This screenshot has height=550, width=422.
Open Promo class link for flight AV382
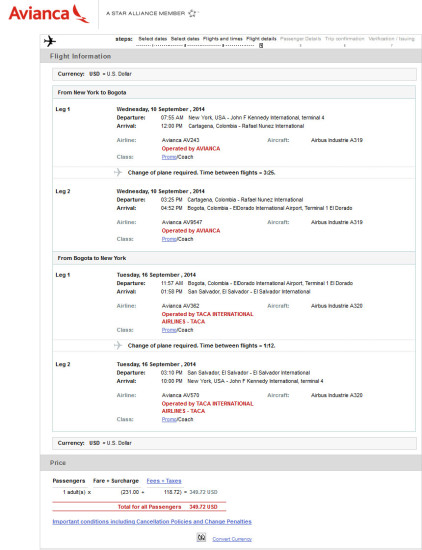coord(169,330)
